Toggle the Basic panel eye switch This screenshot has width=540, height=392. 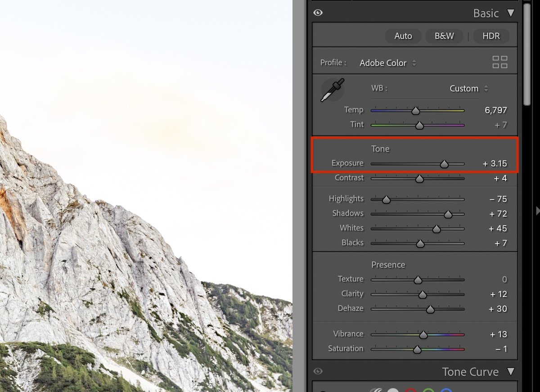point(318,13)
